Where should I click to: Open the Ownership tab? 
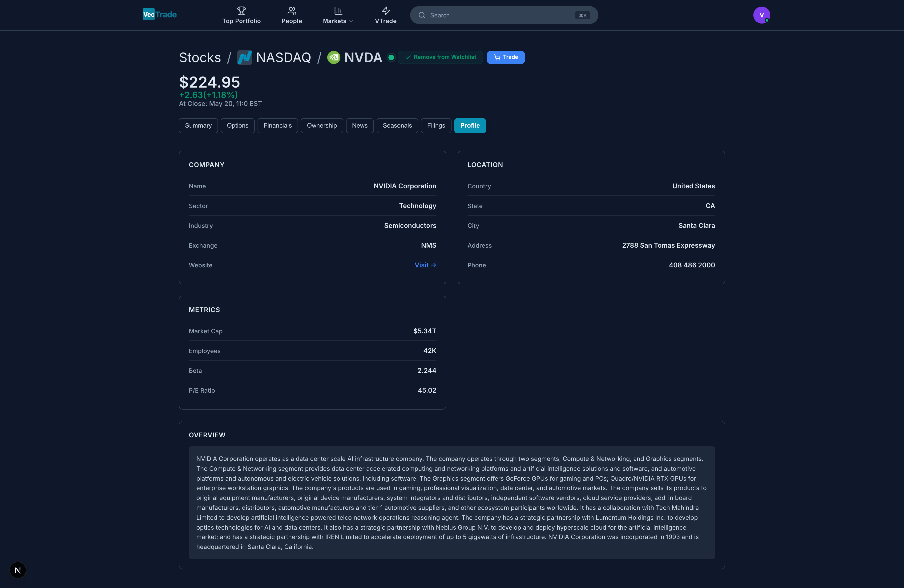(322, 126)
